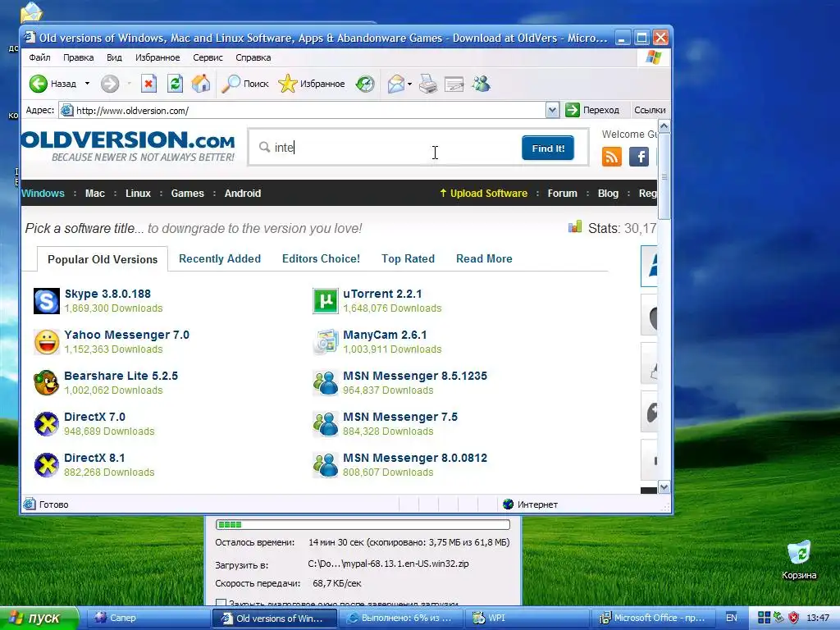
Task: Open the Избранное favorites star button
Action: pos(311,84)
